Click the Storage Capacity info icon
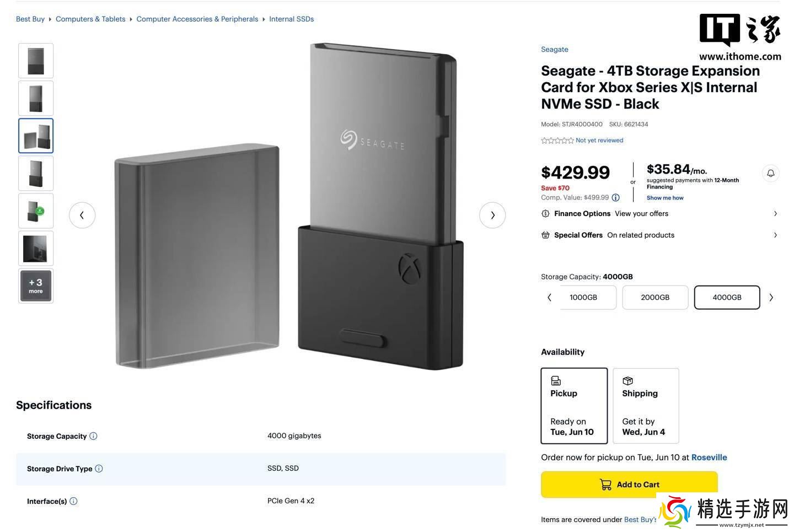794x532 pixels. pos(93,436)
